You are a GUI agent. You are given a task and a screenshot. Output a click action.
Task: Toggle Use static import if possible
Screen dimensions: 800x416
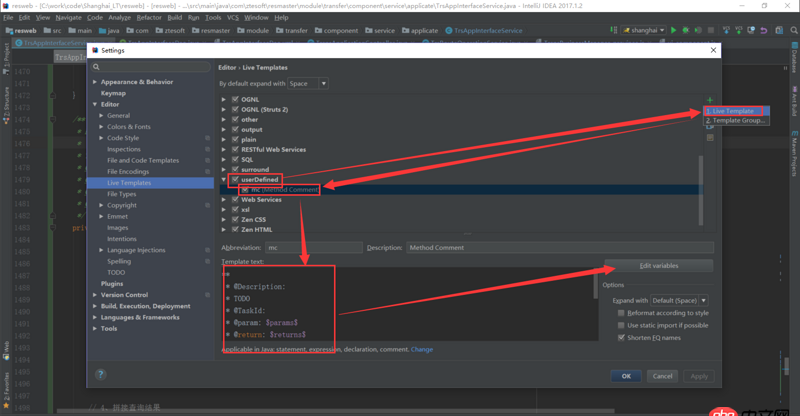pyautogui.click(x=622, y=325)
